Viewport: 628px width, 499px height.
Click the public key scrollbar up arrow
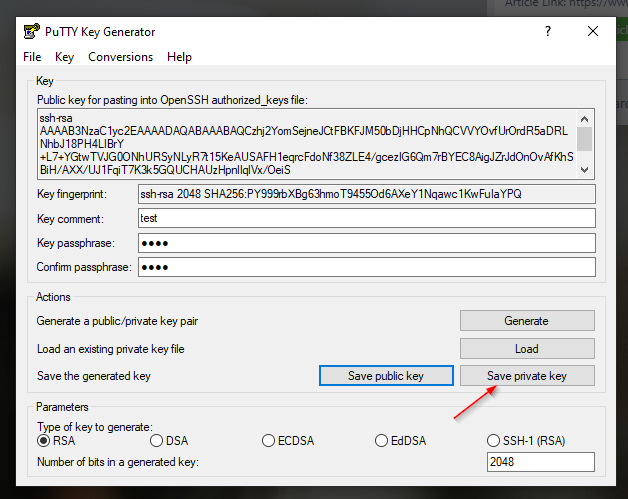click(x=584, y=119)
